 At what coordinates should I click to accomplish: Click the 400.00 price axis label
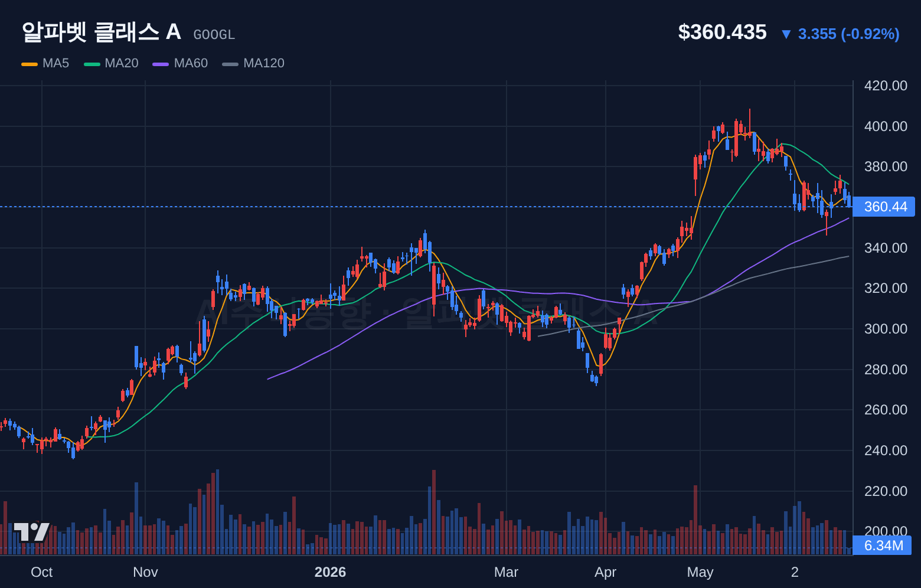point(886,126)
